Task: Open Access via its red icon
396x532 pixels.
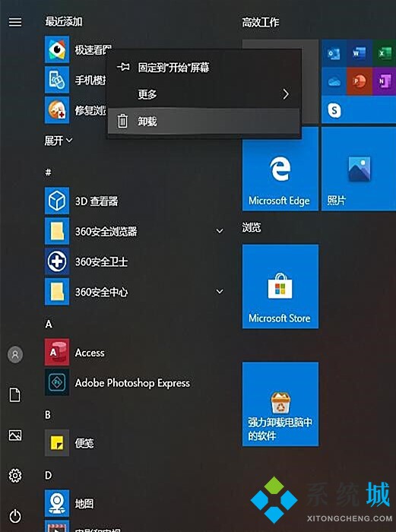Action: [57, 352]
